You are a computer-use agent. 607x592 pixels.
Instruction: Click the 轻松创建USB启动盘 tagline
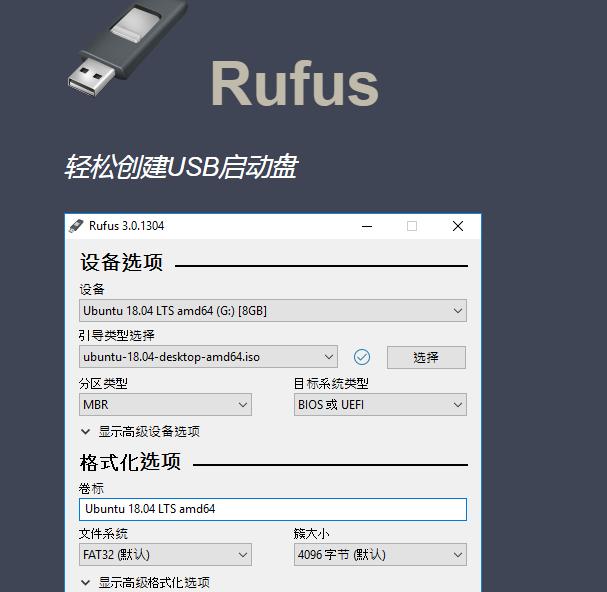[181, 167]
